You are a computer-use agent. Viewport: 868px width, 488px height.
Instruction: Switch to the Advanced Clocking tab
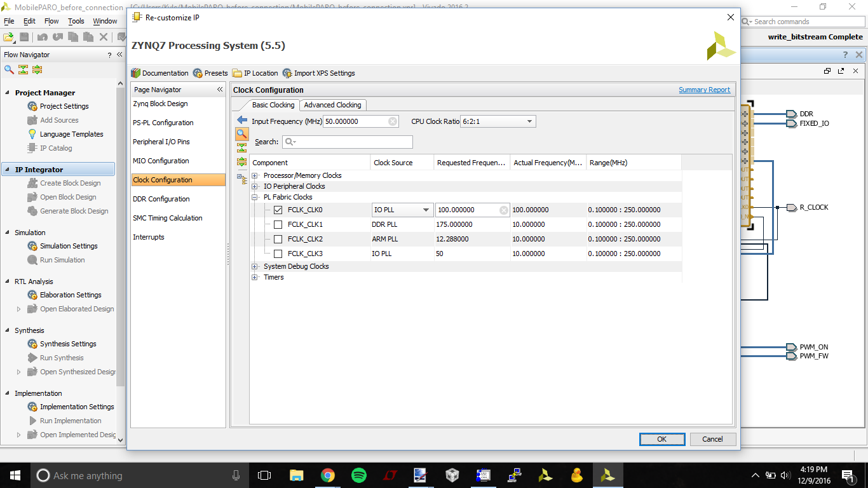tap(332, 105)
